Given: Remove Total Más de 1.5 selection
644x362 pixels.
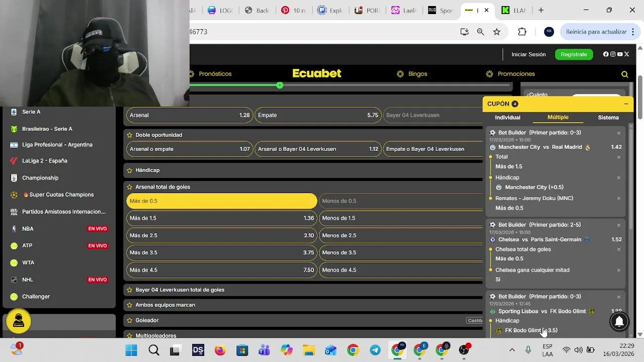Looking at the screenshot, I should click(x=619, y=157).
